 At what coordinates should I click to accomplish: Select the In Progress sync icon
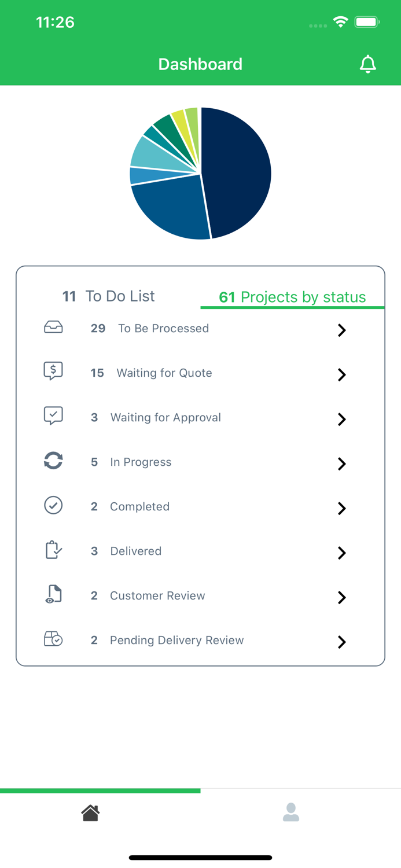tap(53, 460)
